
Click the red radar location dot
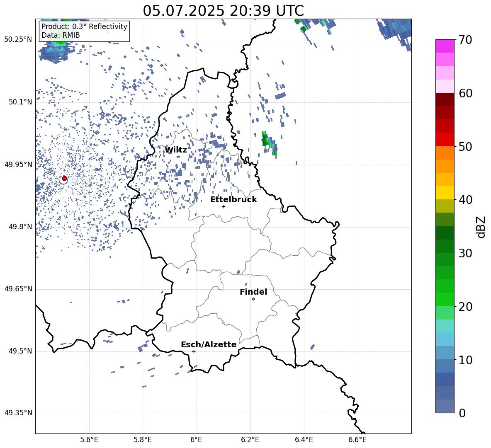[64, 179]
